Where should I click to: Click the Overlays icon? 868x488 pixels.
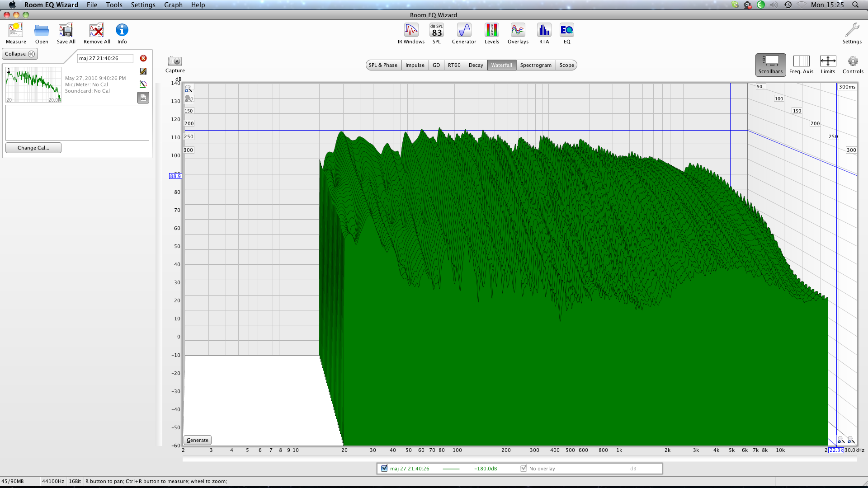[x=518, y=31]
